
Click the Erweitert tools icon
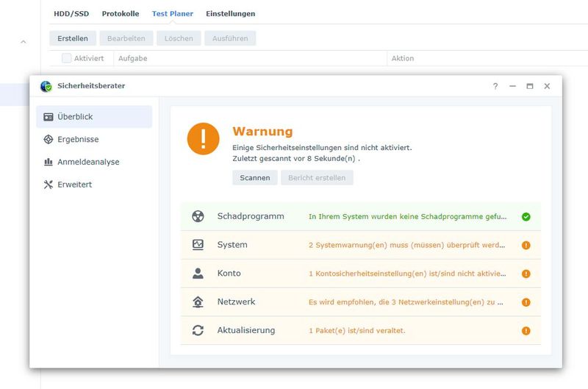pyautogui.click(x=49, y=185)
